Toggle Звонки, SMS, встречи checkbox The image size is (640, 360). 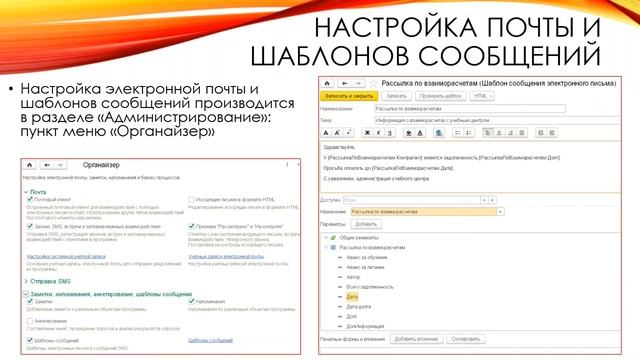(x=30, y=226)
